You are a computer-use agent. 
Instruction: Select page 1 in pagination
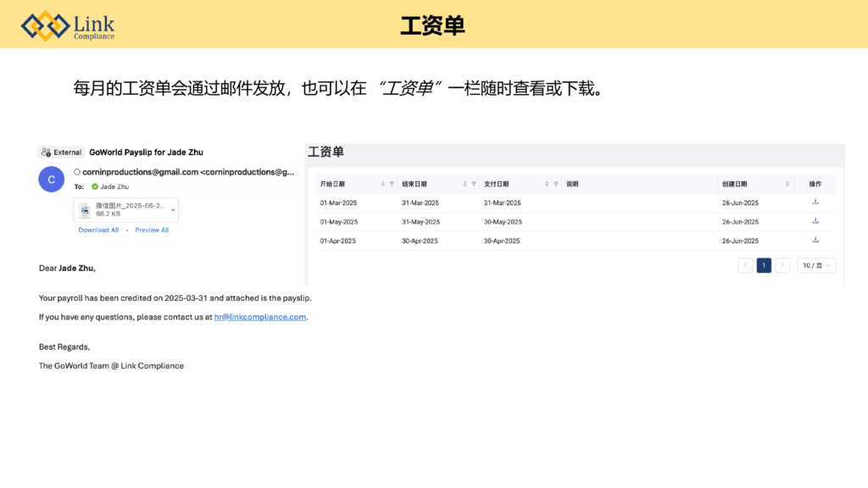click(764, 265)
